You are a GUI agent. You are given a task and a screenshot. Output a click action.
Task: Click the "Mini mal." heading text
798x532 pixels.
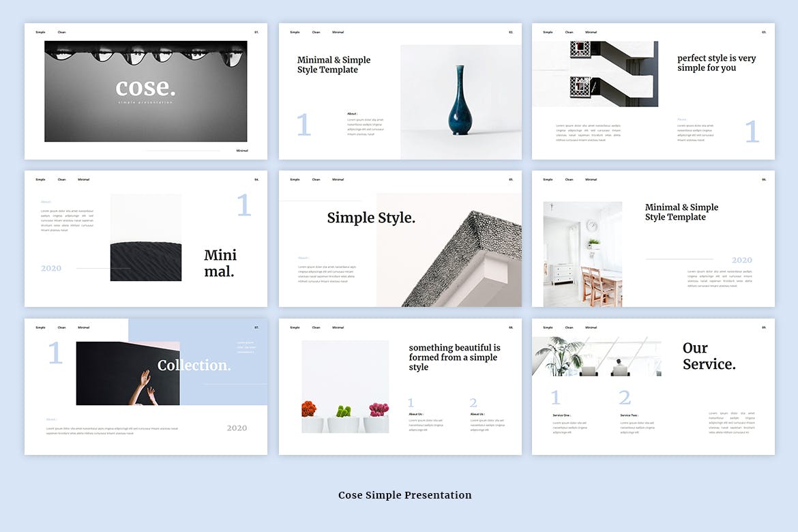click(x=220, y=263)
